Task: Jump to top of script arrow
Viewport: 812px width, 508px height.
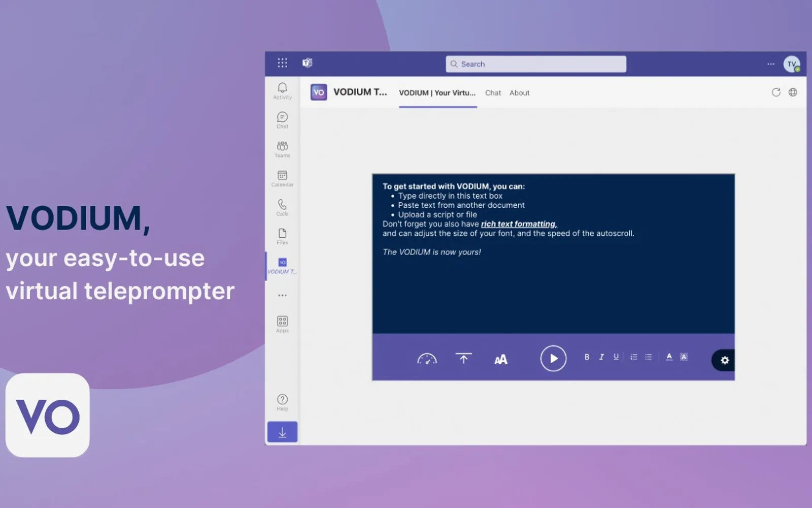Action: point(463,359)
